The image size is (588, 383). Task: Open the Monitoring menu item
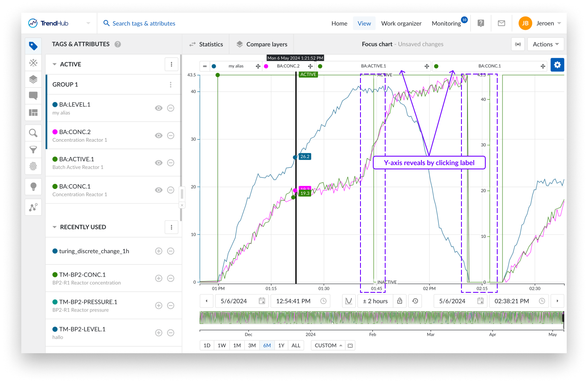(446, 23)
